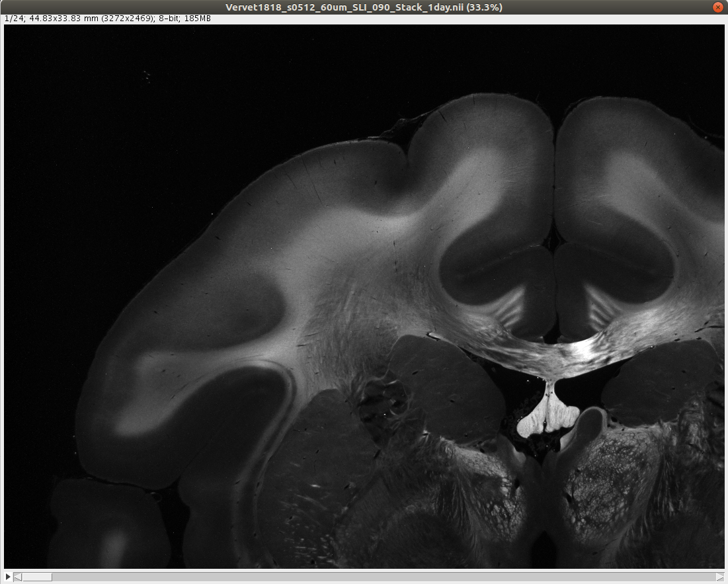Click the bright corpus callosum band at midline
This screenshot has width=728, height=584.
coord(582,352)
